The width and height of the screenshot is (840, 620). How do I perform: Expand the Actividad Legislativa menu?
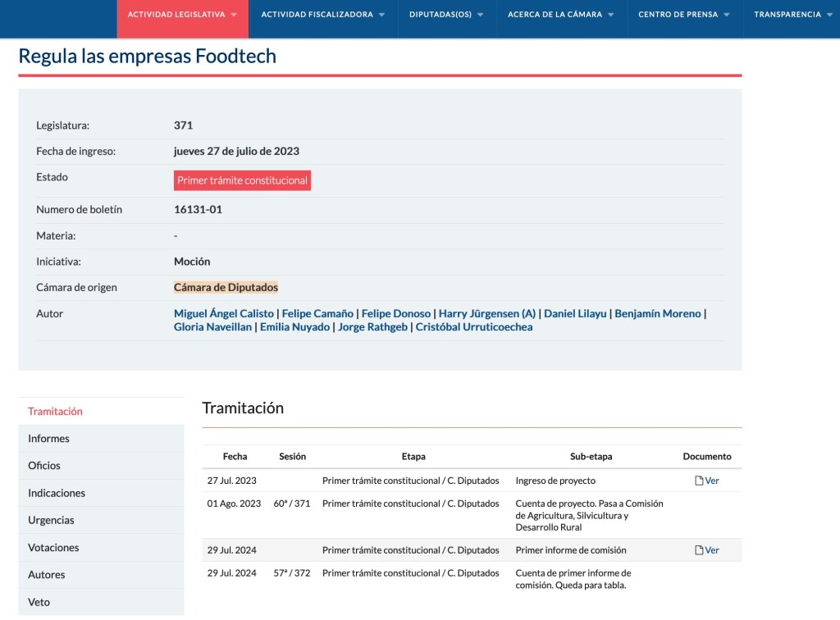pos(182,15)
